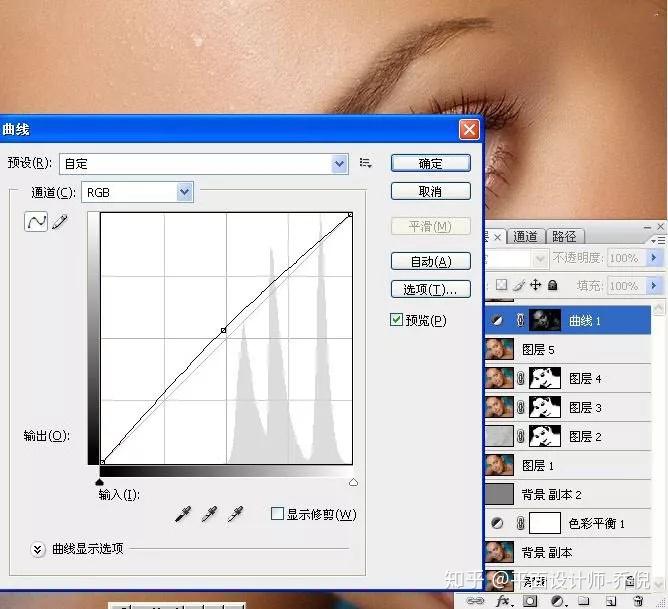Select the 背景 副本 layer name
Screen dimensions: 668x609
click(547, 552)
